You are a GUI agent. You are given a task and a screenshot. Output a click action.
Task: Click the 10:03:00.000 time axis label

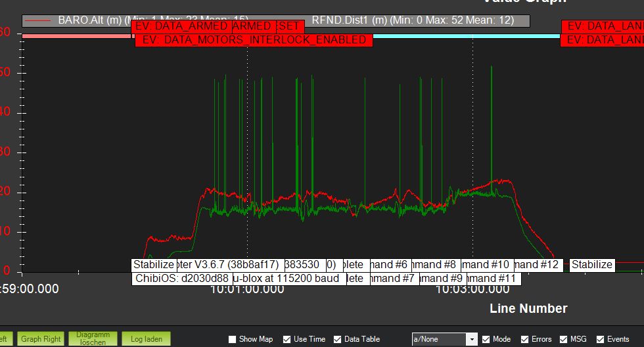click(472, 290)
